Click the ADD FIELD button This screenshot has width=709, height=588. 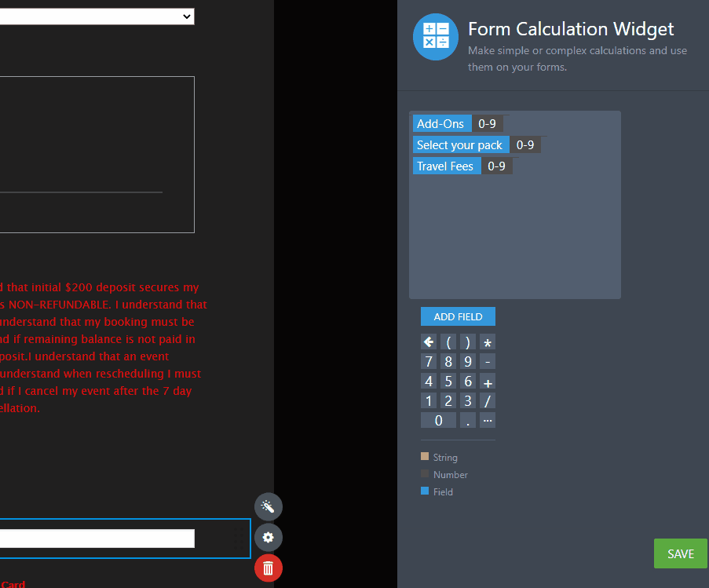(x=458, y=316)
